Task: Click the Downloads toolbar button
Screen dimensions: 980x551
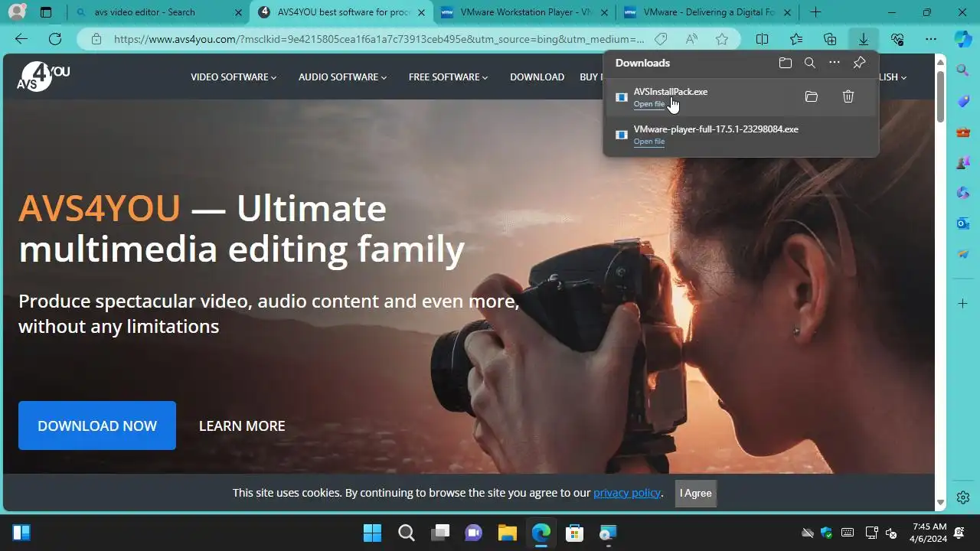Action: 864,39
